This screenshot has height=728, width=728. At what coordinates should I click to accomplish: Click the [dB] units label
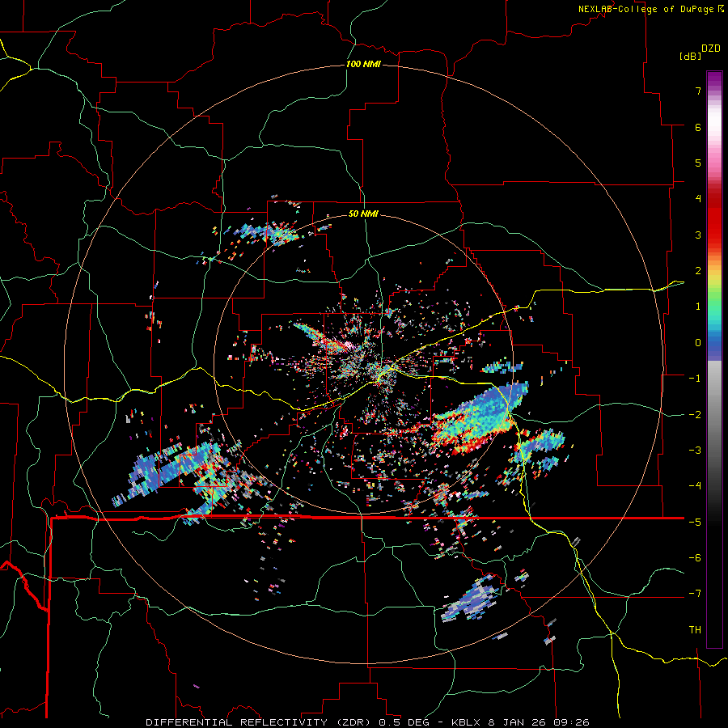tap(690, 56)
